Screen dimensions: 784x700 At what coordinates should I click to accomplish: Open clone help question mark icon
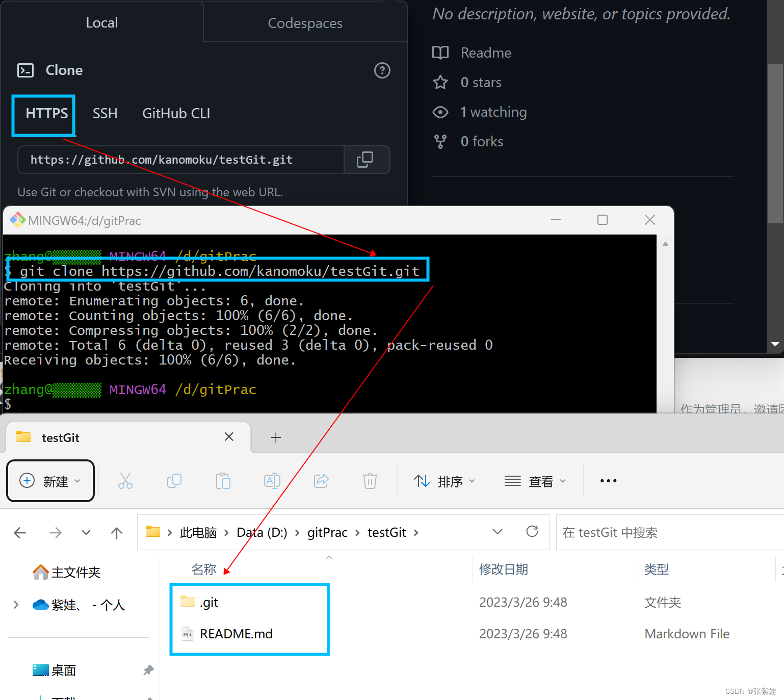(382, 70)
